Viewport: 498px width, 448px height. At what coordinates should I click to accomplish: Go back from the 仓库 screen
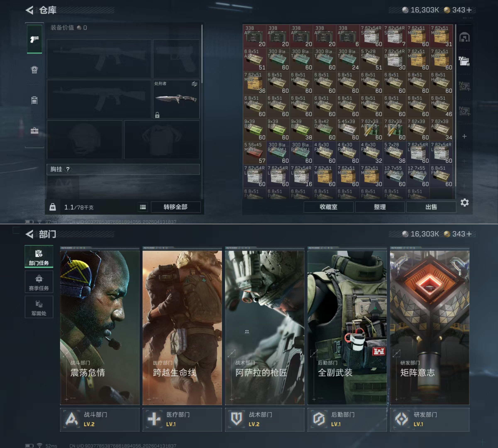30,10
